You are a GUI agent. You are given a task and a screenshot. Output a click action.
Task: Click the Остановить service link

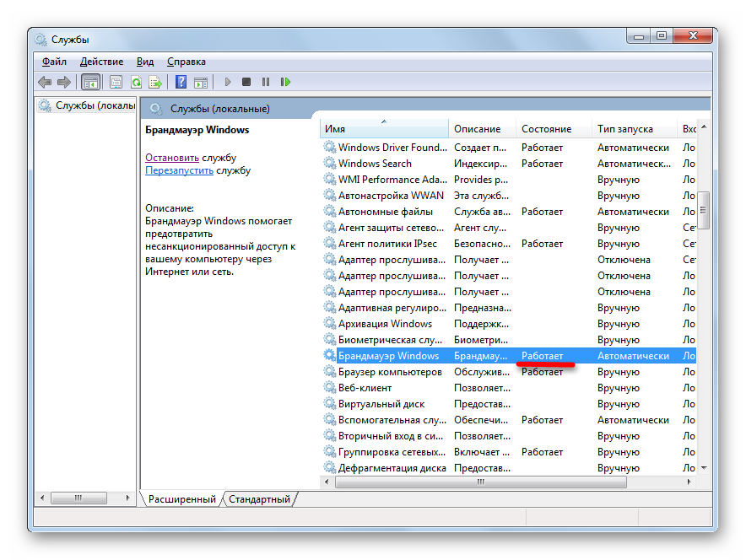tap(171, 158)
